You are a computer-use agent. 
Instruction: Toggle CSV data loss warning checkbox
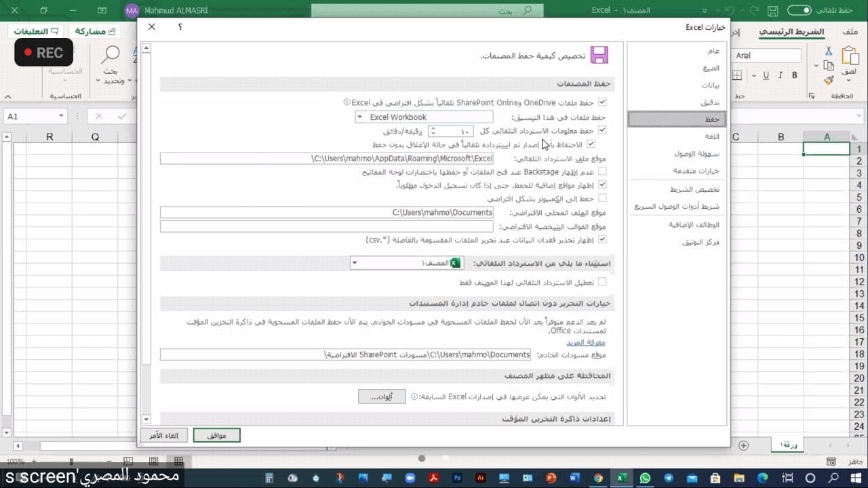(602, 239)
